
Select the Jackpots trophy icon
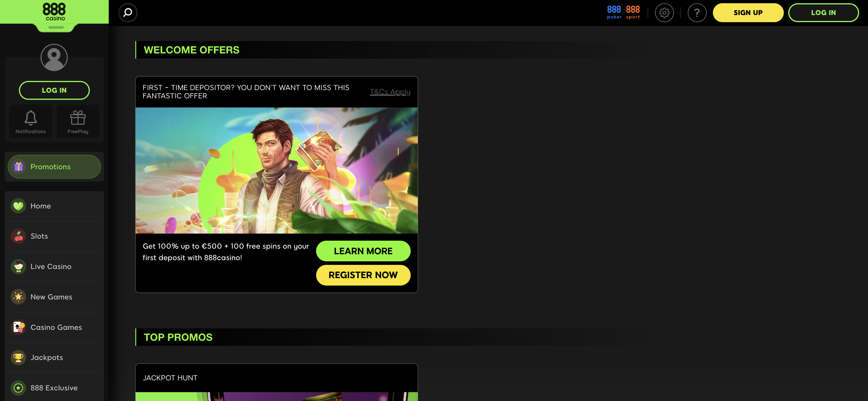tap(19, 357)
